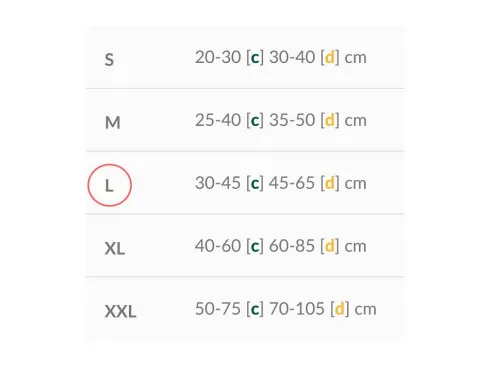The height and width of the screenshot is (368, 490).
Task: Click the 40-60 measurement in XL row
Action: pyautogui.click(x=218, y=246)
